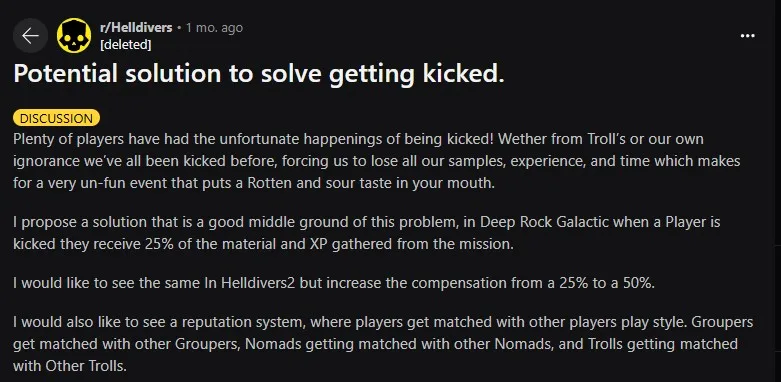Click the phrase 'Other Trolls.' on the last line
Screen dimensions: 781x382
point(86,366)
